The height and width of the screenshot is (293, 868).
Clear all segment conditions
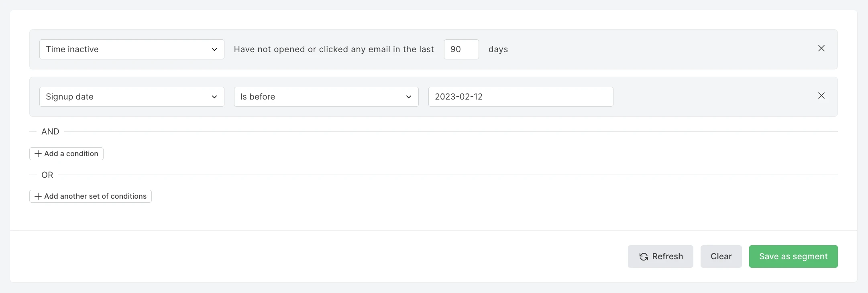[x=721, y=256]
